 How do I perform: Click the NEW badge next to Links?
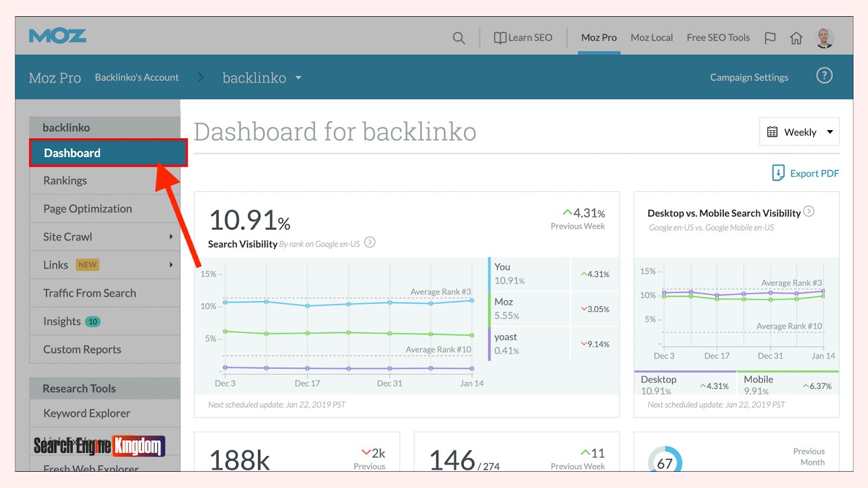pos(87,265)
